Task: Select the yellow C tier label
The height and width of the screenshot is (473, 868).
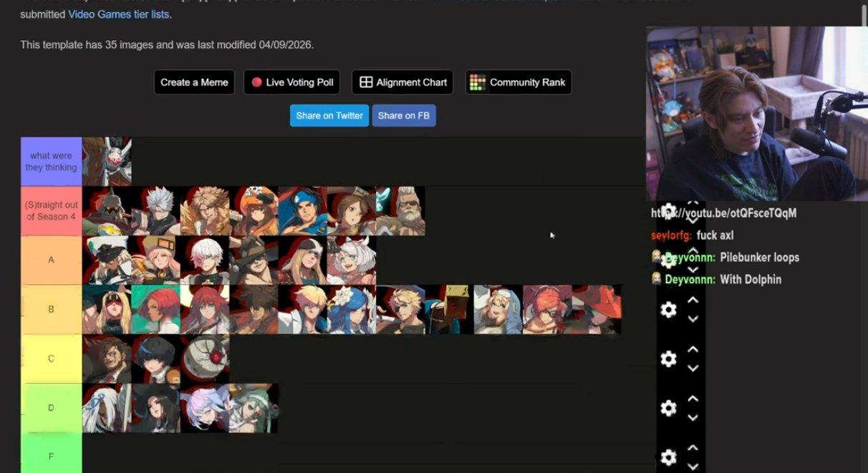Action: (x=51, y=359)
